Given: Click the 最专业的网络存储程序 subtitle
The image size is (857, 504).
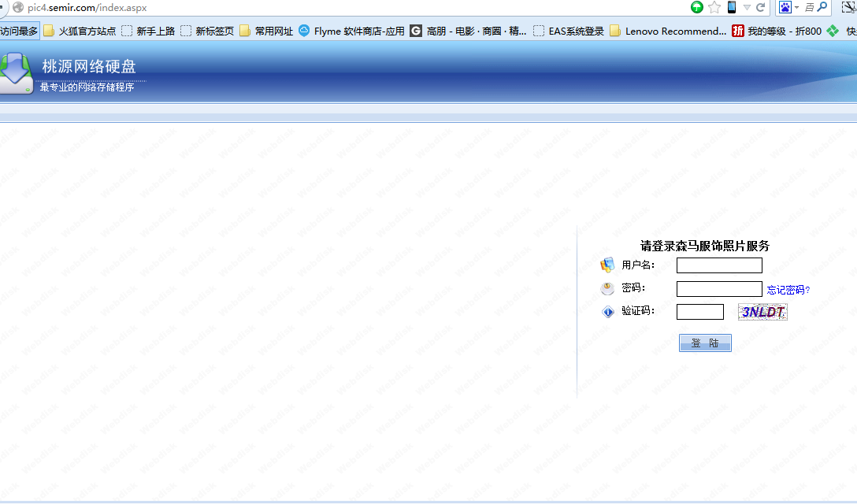Looking at the screenshot, I should point(87,87).
